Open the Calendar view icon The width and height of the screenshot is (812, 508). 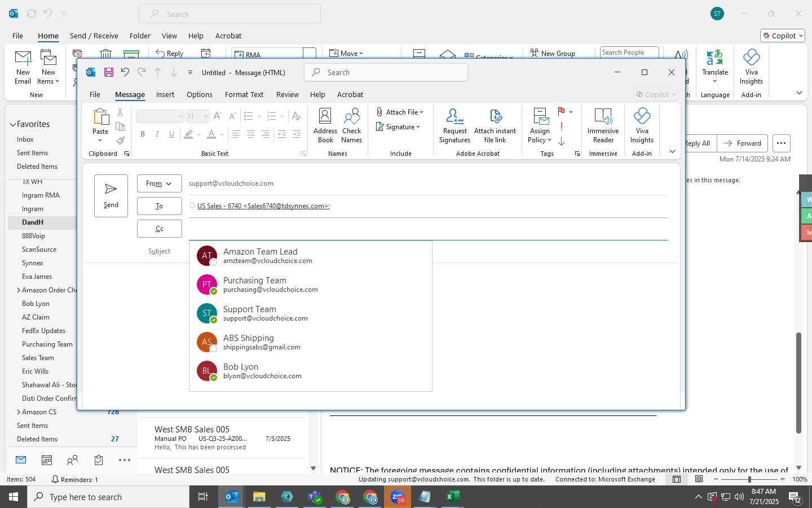[47, 460]
